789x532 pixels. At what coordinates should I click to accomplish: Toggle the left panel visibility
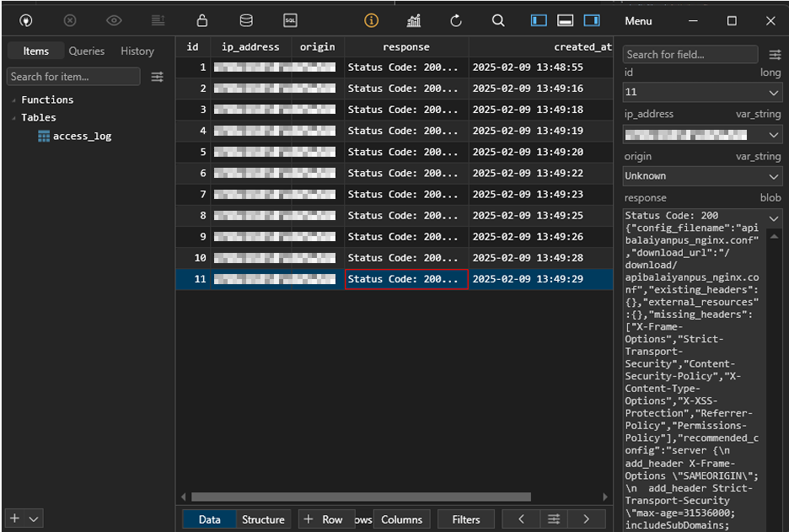[537, 19]
